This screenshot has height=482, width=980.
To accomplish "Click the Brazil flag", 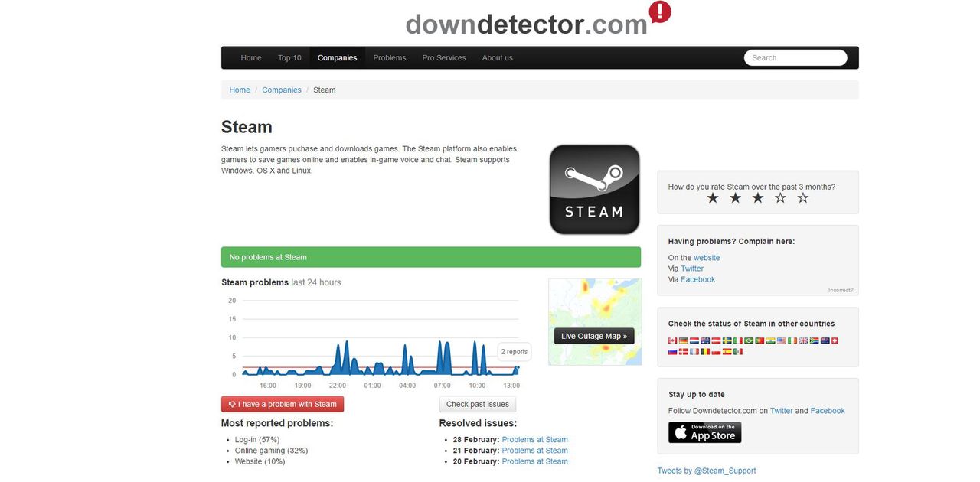I will (x=749, y=340).
